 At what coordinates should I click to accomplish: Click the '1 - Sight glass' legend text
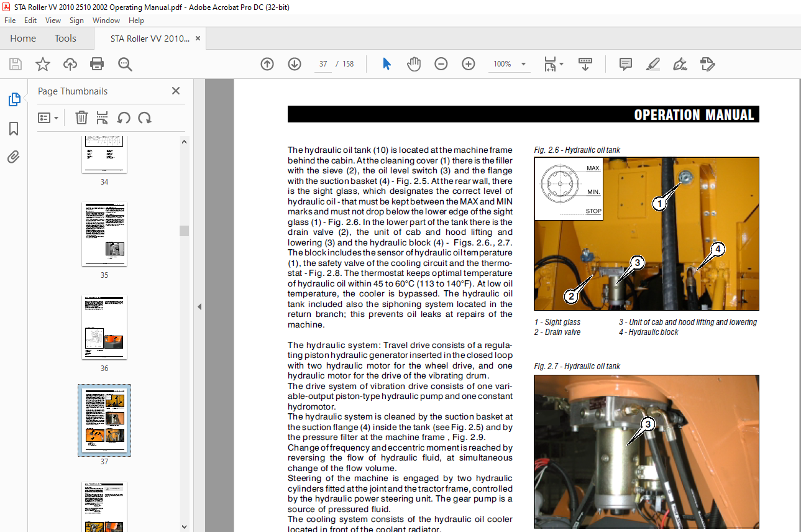pos(557,322)
